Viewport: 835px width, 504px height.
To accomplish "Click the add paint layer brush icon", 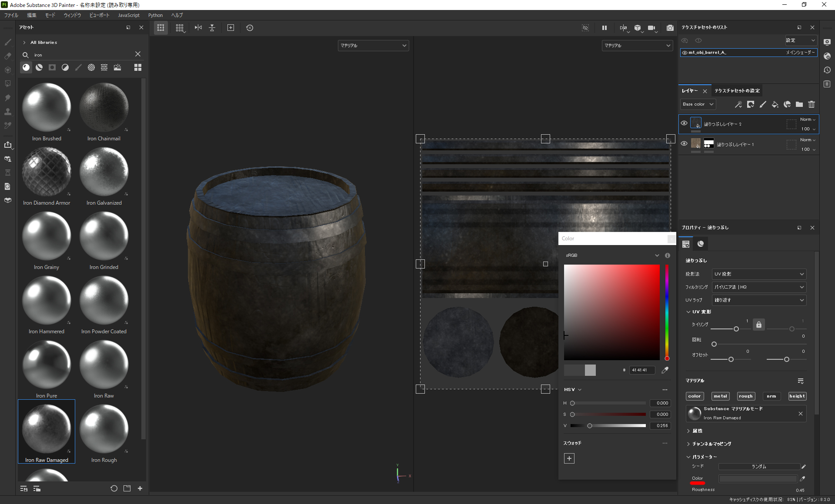I will click(x=763, y=104).
